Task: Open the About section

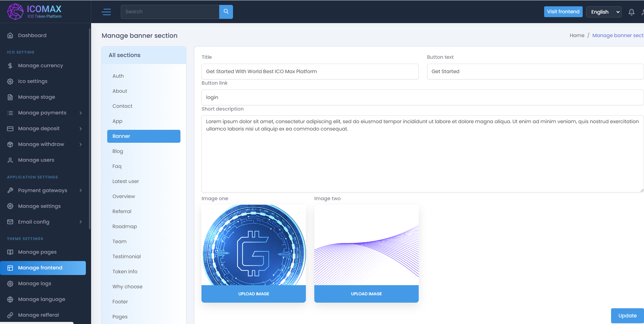Action: click(x=144, y=91)
